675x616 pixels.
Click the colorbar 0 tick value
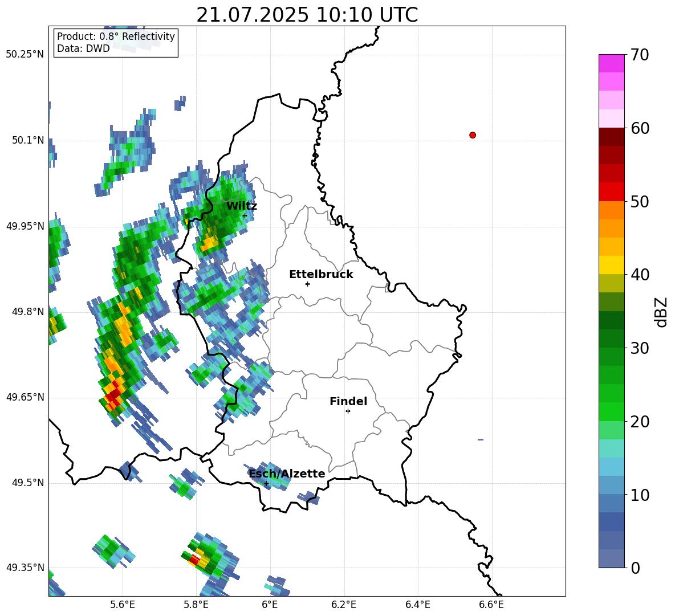[x=635, y=568]
